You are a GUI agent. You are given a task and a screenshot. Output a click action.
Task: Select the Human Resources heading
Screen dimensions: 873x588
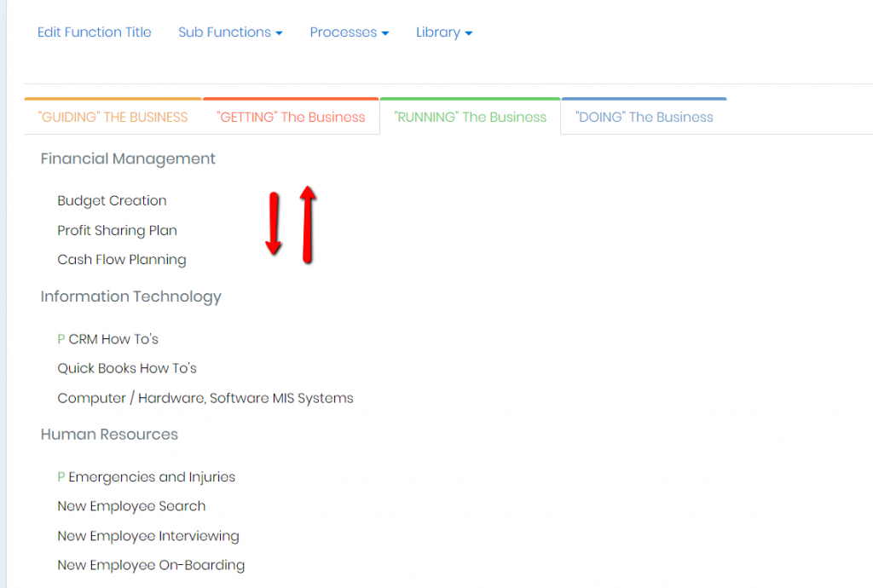(x=109, y=434)
